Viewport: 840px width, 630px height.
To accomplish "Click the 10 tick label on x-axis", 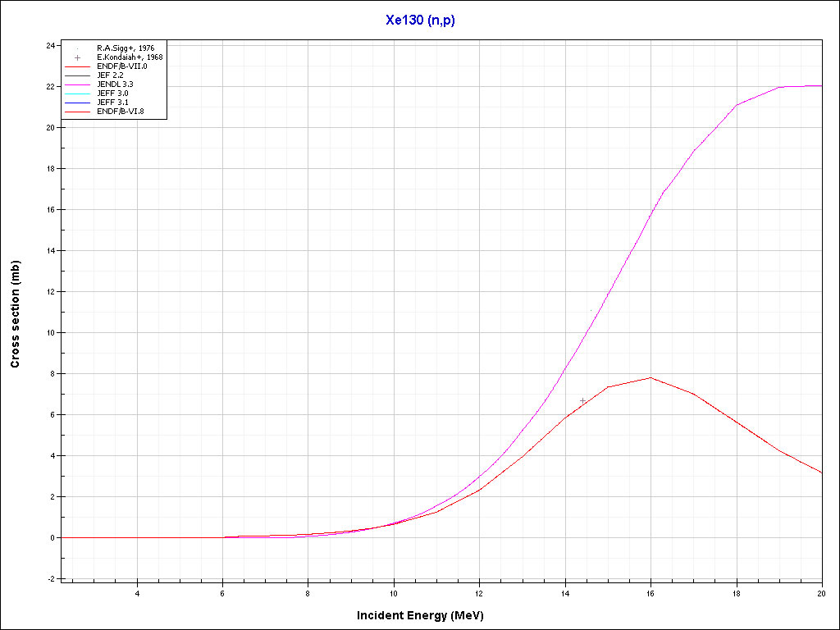I will click(x=394, y=593).
